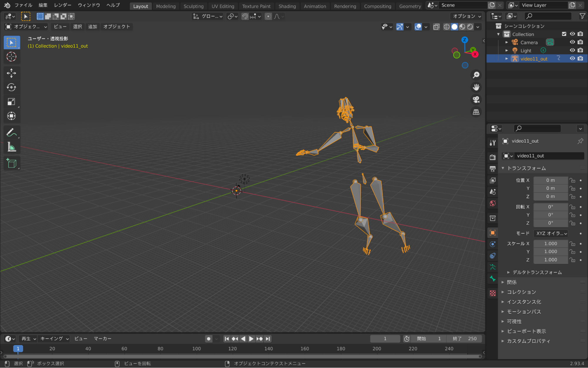This screenshot has height=368, width=588.
Task: Switch to the Sculpting workspace tab
Action: 193,6
